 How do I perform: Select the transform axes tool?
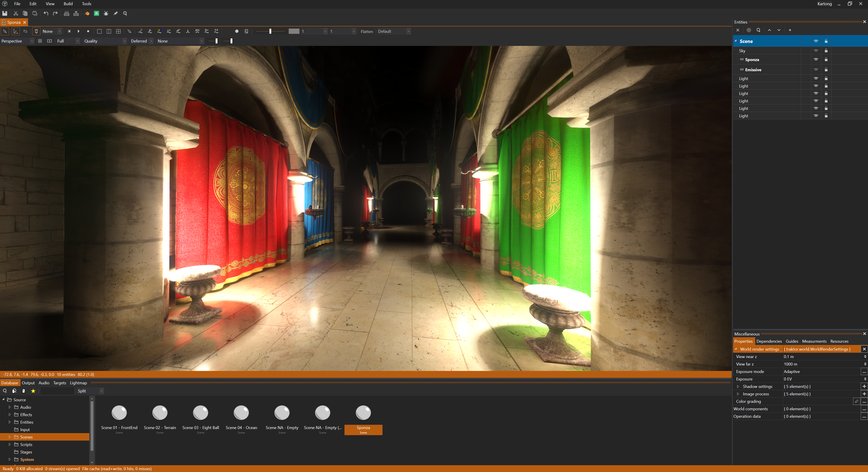click(16, 31)
